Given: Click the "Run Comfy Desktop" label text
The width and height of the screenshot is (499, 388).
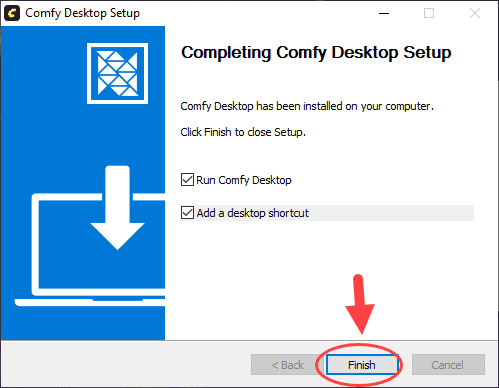Looking at the screenshot, I should 244,180.
